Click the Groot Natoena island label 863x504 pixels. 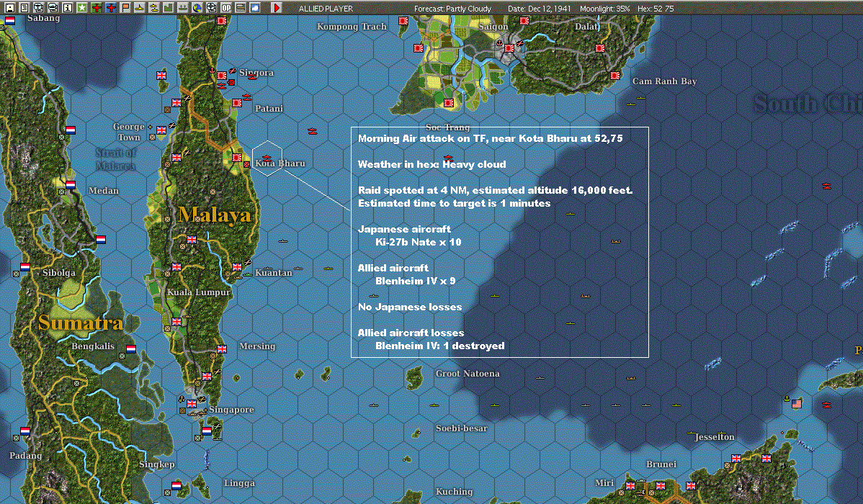tap(468, 374)
